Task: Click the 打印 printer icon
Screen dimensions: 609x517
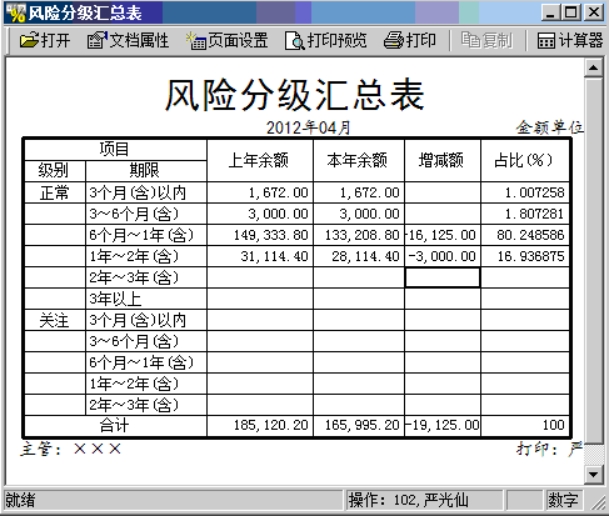Action: click(x=394, y=40)
